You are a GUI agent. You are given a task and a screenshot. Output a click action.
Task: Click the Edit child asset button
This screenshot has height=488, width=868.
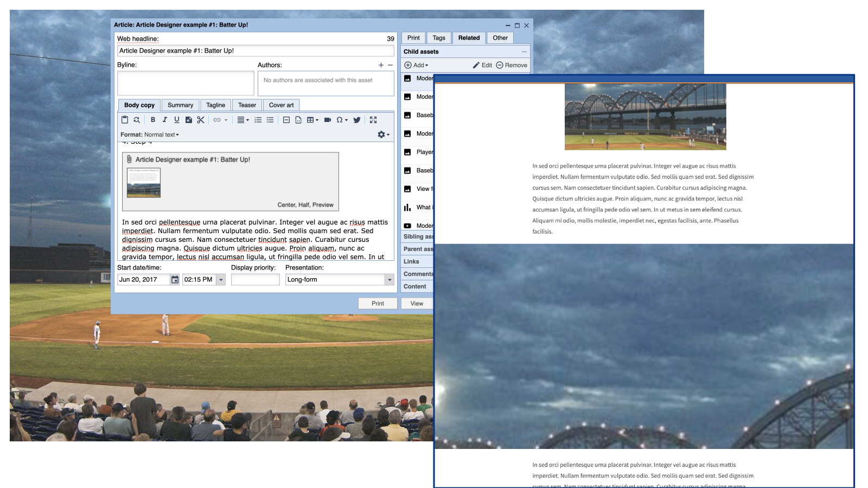(x=482, y=65)
